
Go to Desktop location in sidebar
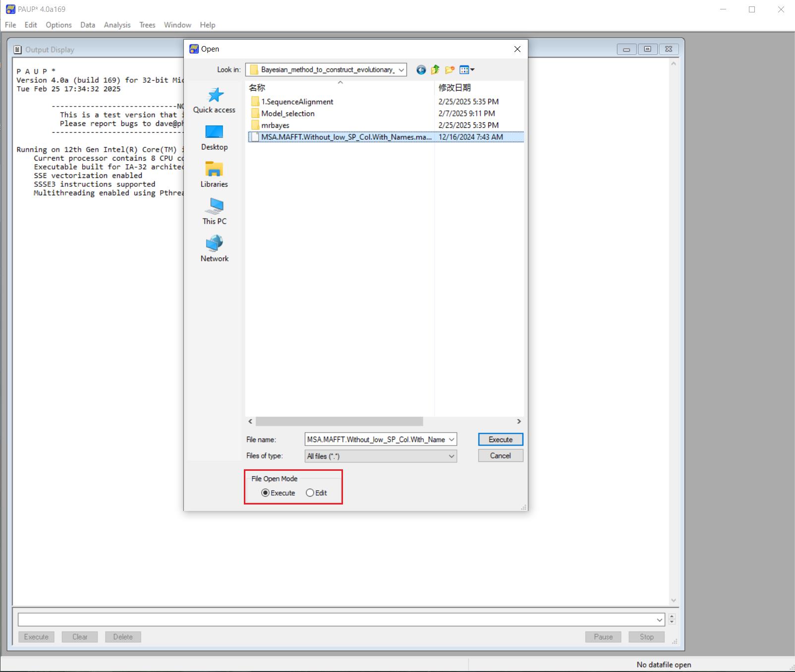coord(214,138)
